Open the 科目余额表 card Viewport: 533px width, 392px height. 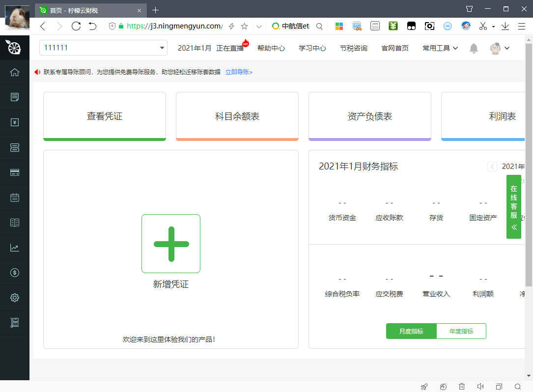[237, 116]
